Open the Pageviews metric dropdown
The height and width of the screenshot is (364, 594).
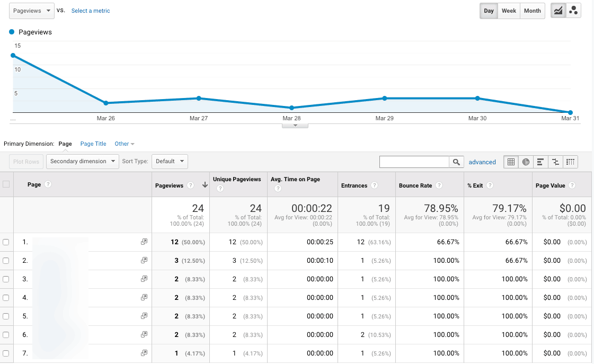click(32, 11)
